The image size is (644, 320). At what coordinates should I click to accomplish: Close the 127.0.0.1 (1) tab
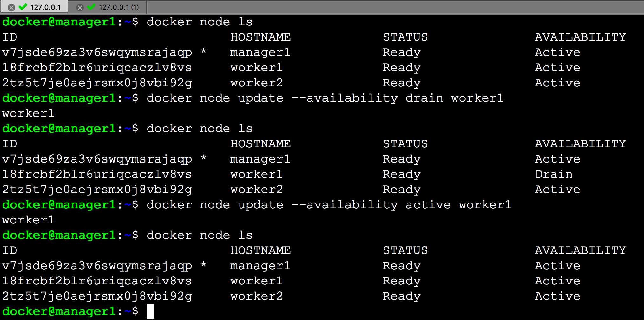click(x=80, y=7)
